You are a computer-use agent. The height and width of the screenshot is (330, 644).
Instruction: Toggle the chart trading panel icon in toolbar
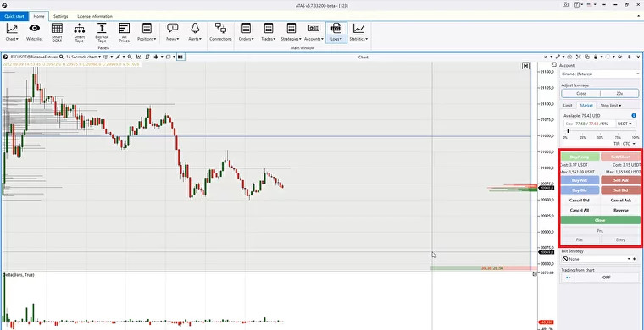(x=180, y=57)
